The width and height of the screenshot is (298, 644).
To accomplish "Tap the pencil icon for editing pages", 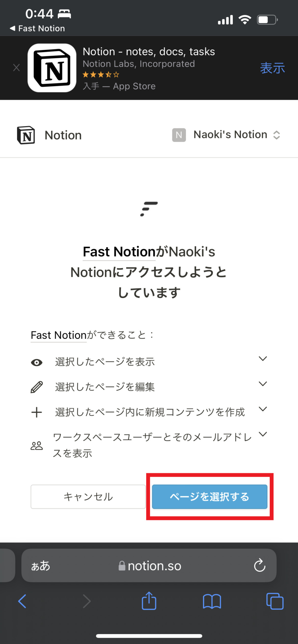I will pos(37,386).
